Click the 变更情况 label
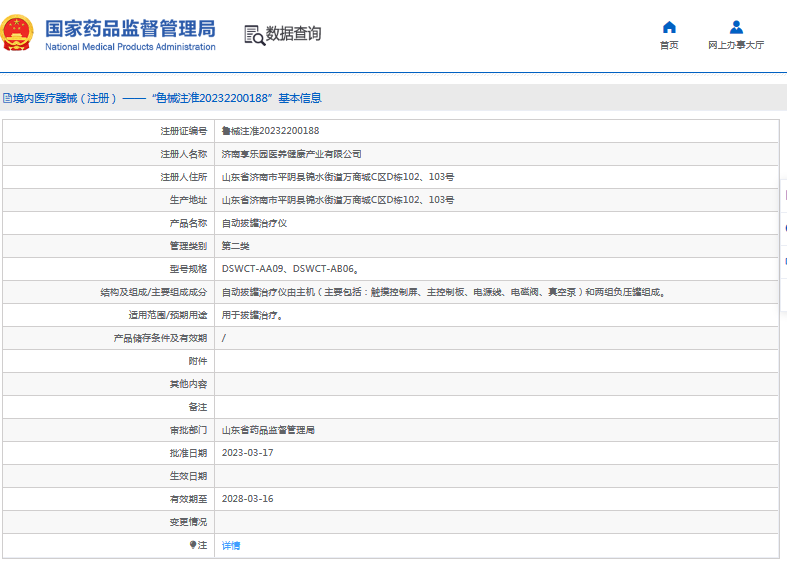 (188, 522)
